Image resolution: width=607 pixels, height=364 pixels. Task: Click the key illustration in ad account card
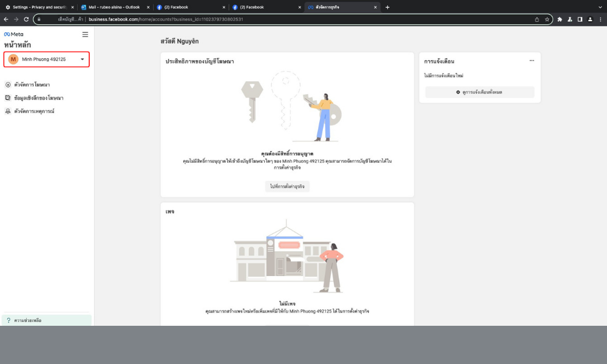click(x=291, y=106)
